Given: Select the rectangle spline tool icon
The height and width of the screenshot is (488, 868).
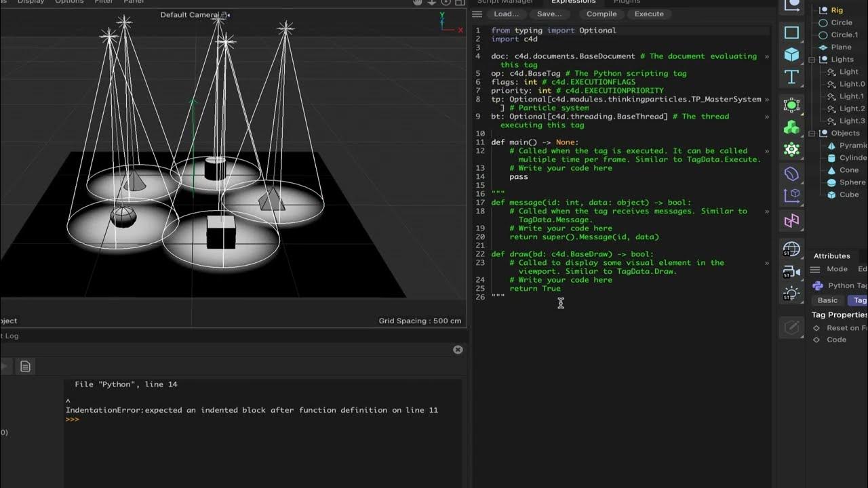Looking at the screenshot, I should 791,33.
